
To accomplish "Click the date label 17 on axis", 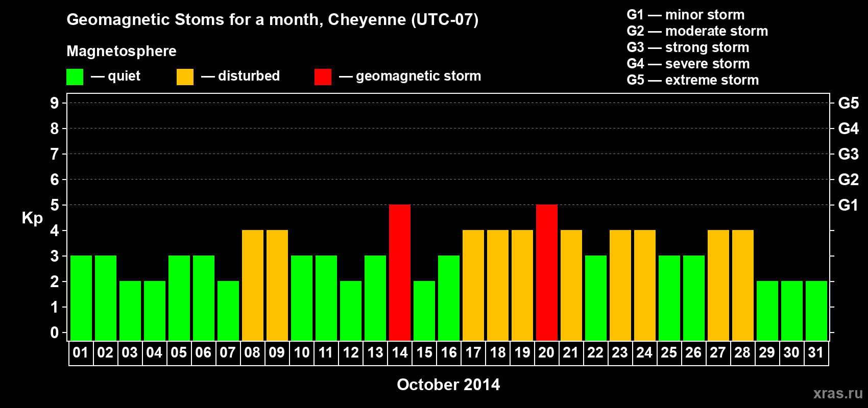I will [473, 352].
